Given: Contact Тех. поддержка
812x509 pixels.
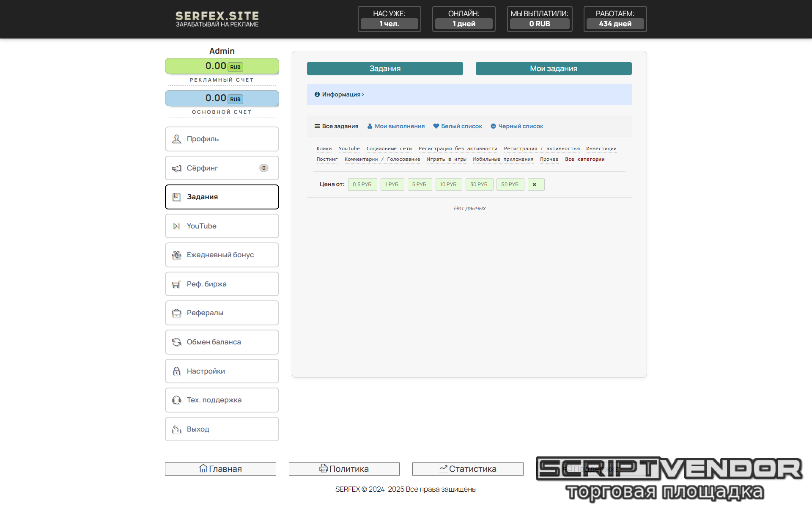Looking at the screenshot, I should pos(222,400).
